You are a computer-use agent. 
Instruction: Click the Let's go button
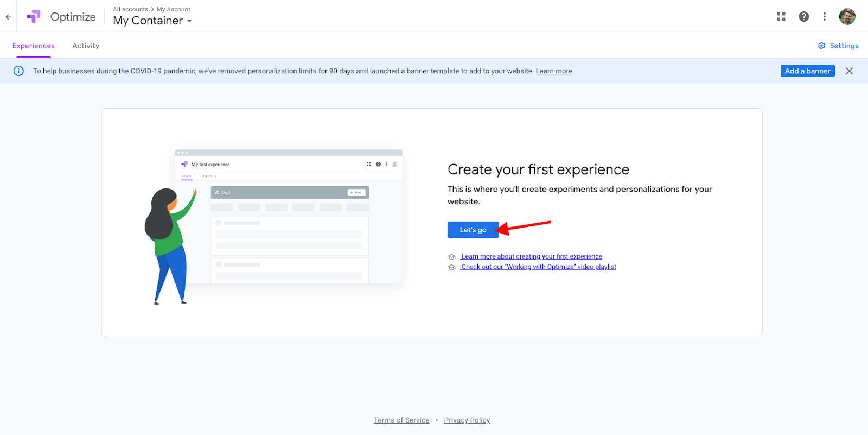pos(473,230)
